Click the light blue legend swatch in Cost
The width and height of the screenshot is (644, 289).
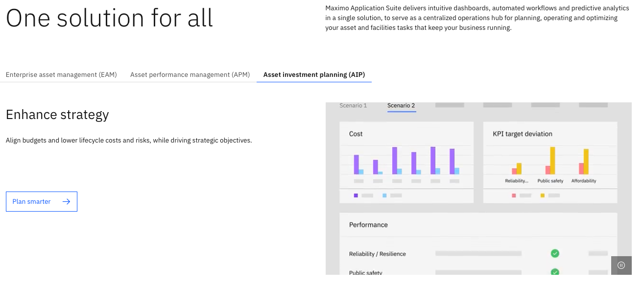click(384, 195)
